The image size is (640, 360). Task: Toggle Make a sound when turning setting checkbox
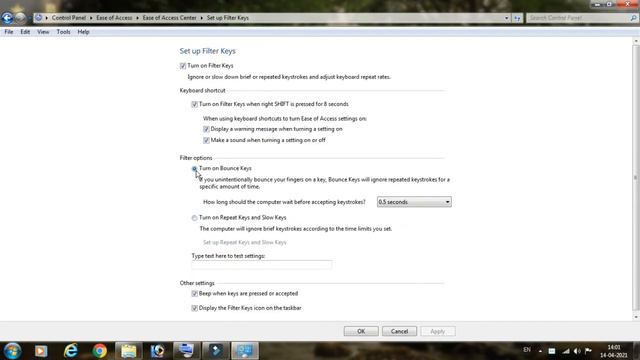[x=206, y=140]
